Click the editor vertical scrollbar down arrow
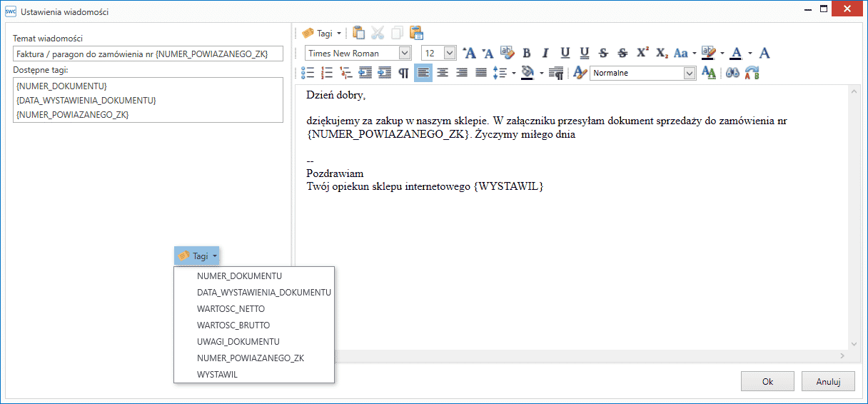868x404 pixels. tap(854, 343)
